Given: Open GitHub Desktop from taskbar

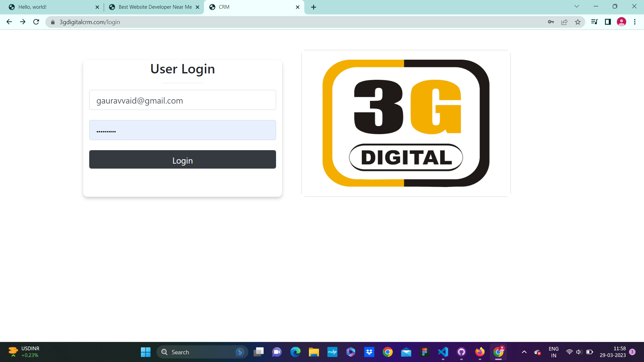Looking at the screenshot, I should pyautogui.click(x=461, y=352).
